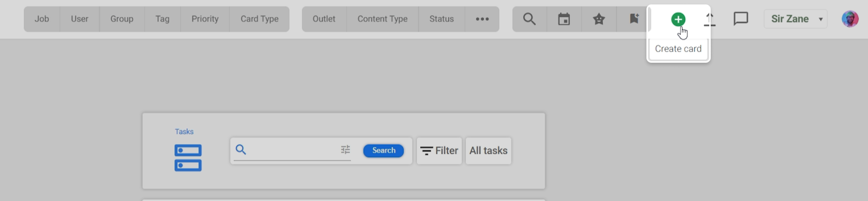Image resolution: width=868 pixels, height=201 pixels.
Task: Click the user avatar picture
Action: [x=850, y=19]
